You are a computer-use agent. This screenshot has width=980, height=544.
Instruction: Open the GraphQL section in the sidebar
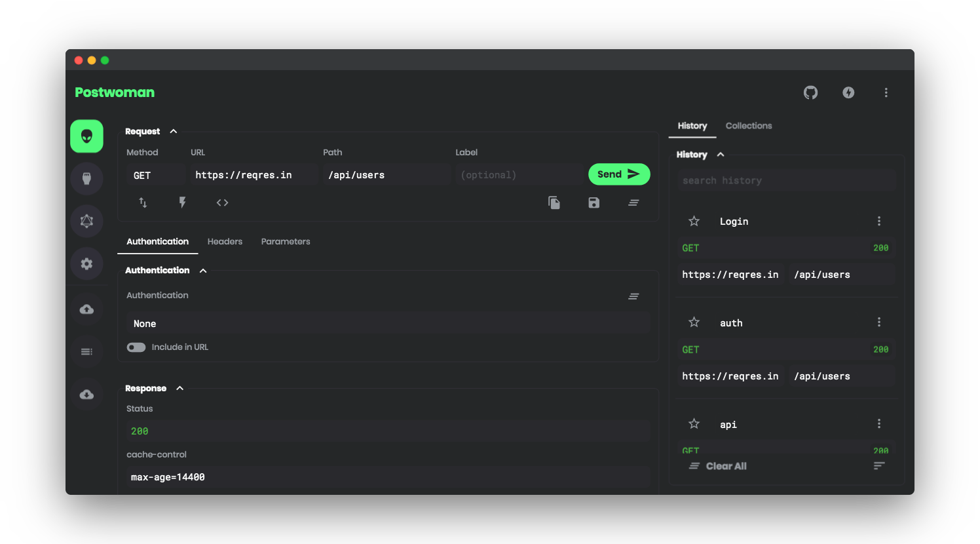tap(86, 221)
